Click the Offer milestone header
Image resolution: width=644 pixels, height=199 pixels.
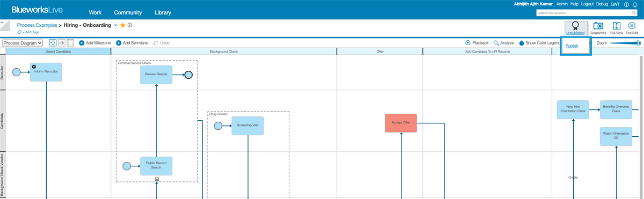380,51
